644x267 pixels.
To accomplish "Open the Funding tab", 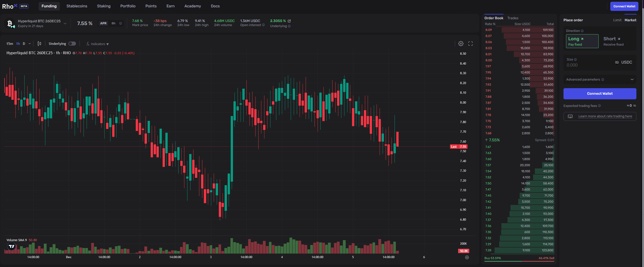I will [x=49, y=6].
